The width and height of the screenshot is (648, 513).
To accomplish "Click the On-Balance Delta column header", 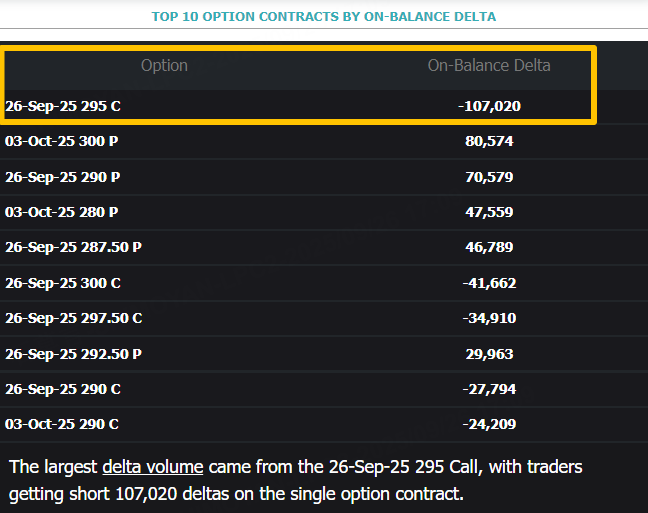I will [x=489, y=66].
